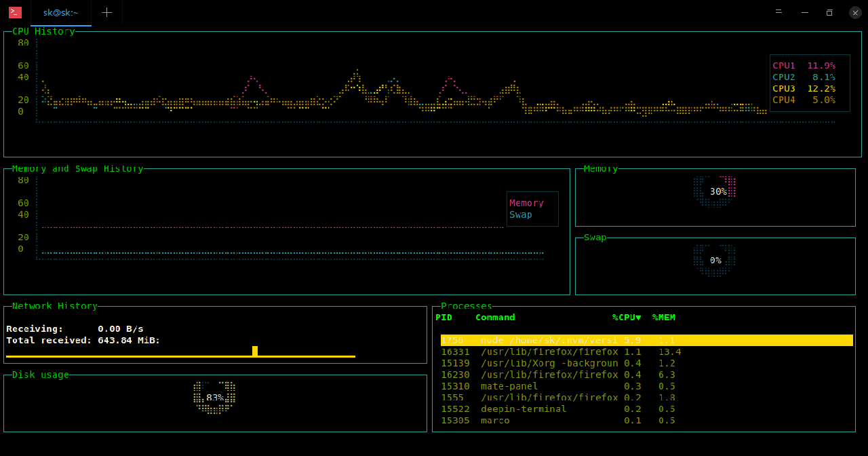Click the PID column header

(443, 318)
